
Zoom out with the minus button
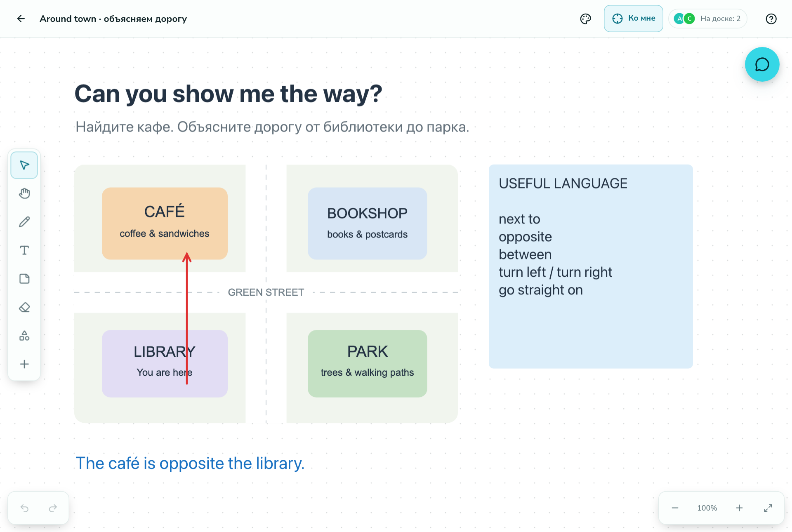click(x=675, y=508)
